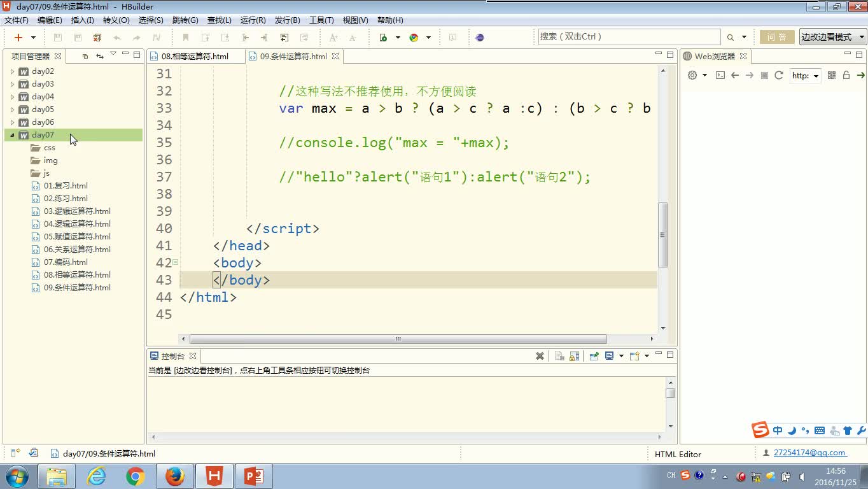Image resolution: width=868 pixels, height=489 pixels.
Task: Click Web browser refresh icon
Action: pyautogui.click(x=779, y=75)
